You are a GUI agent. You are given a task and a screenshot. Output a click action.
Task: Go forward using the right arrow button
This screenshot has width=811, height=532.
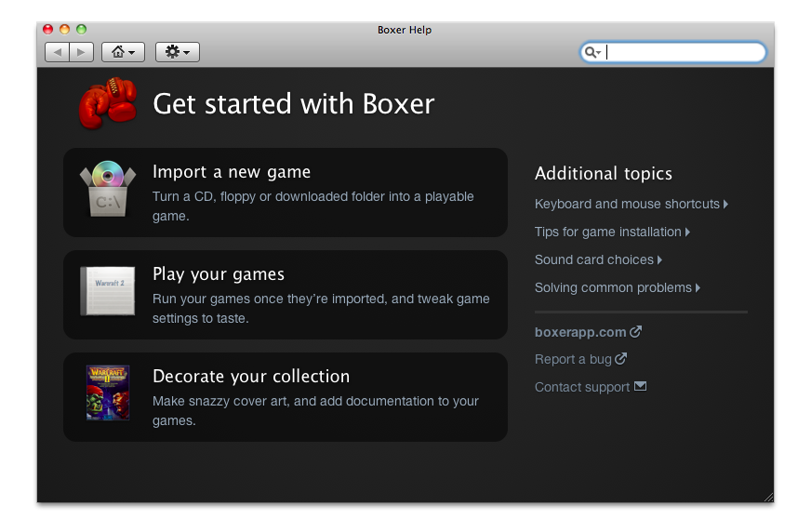[81, 52]
